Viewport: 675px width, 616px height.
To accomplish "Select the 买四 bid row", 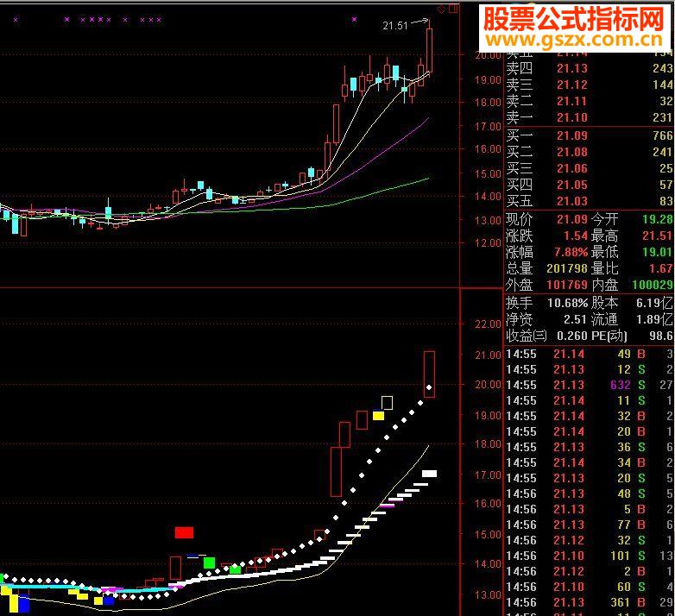I will (590, 185).
